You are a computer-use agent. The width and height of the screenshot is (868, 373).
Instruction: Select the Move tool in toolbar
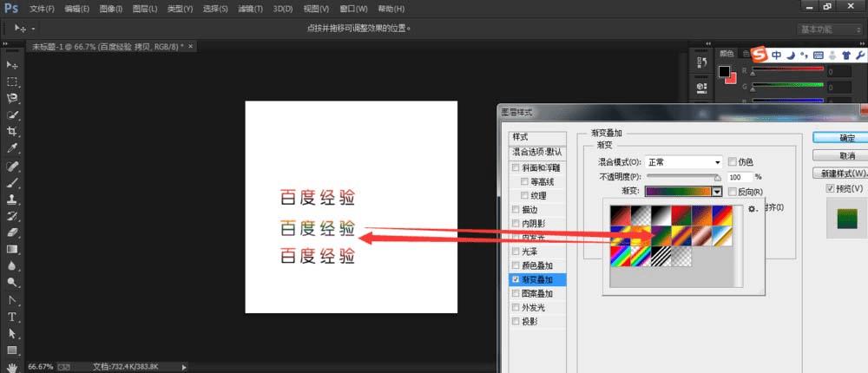[x=12, y=65]
